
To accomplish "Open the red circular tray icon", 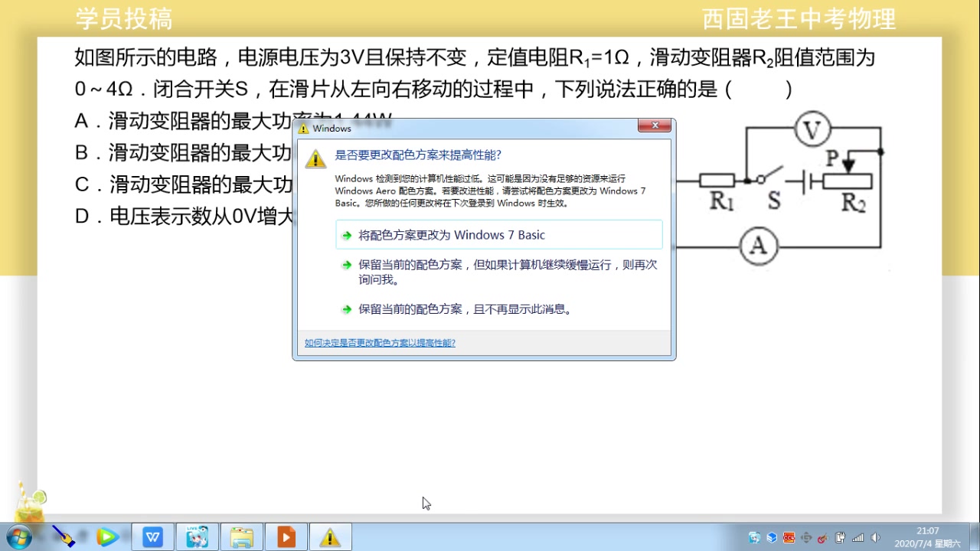I will (822, 537).
